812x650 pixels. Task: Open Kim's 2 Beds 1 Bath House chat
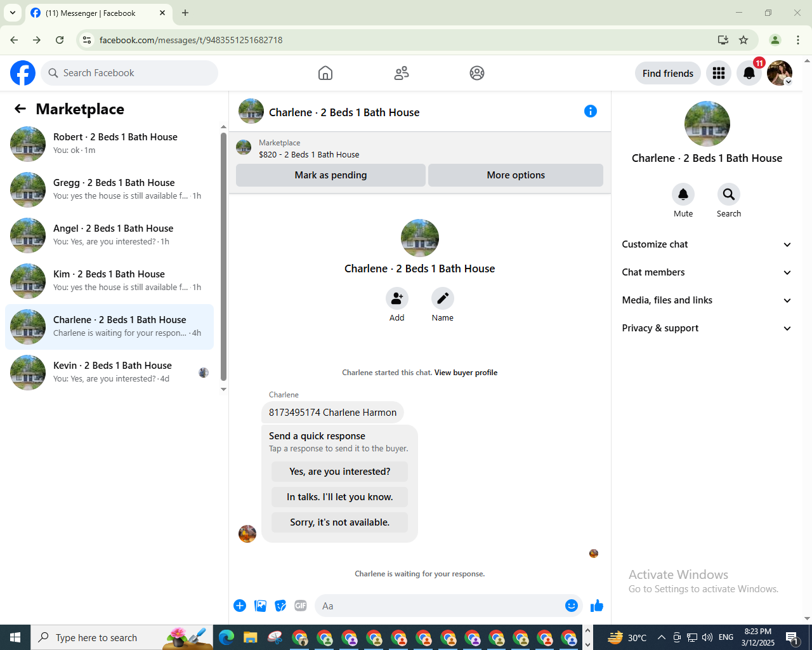109,281
